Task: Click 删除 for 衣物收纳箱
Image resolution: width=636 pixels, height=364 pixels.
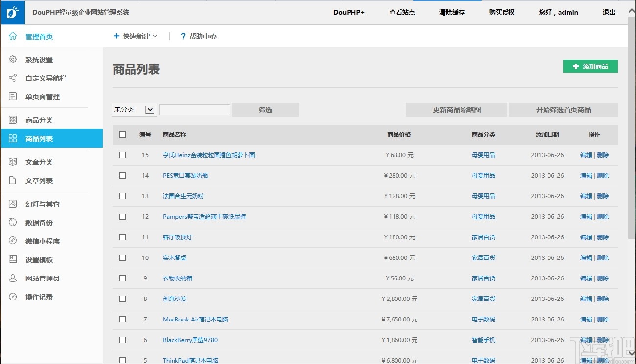Action: 603,278
